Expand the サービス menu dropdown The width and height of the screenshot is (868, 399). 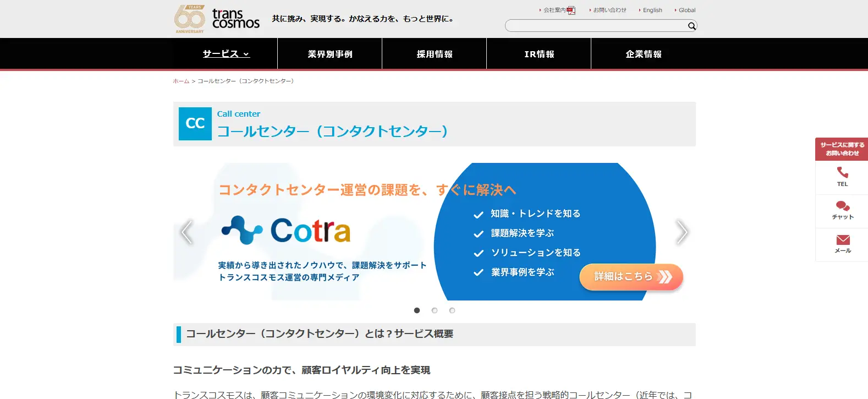tap(226, 54)
